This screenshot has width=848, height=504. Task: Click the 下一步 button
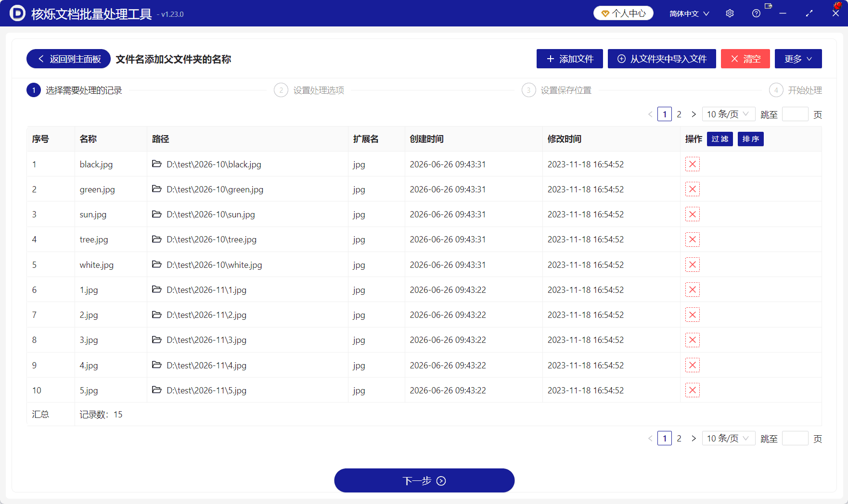point(424,480)
